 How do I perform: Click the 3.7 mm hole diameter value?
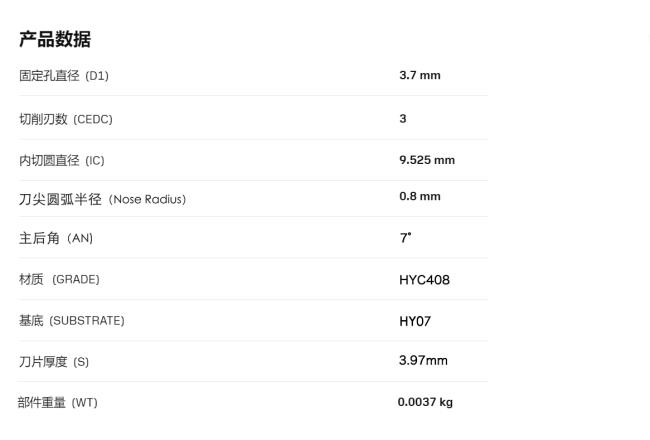click(x=419, y=75)
